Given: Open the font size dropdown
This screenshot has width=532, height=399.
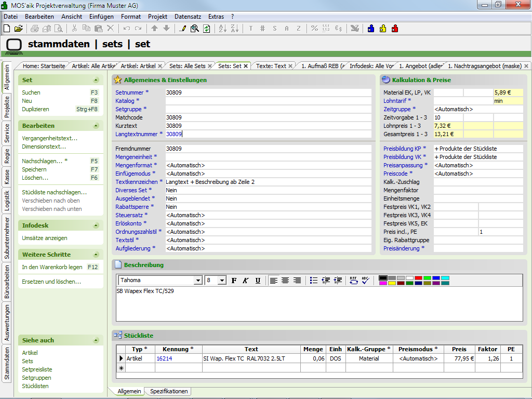Looking at the screenshot, I should pos(222,281).
